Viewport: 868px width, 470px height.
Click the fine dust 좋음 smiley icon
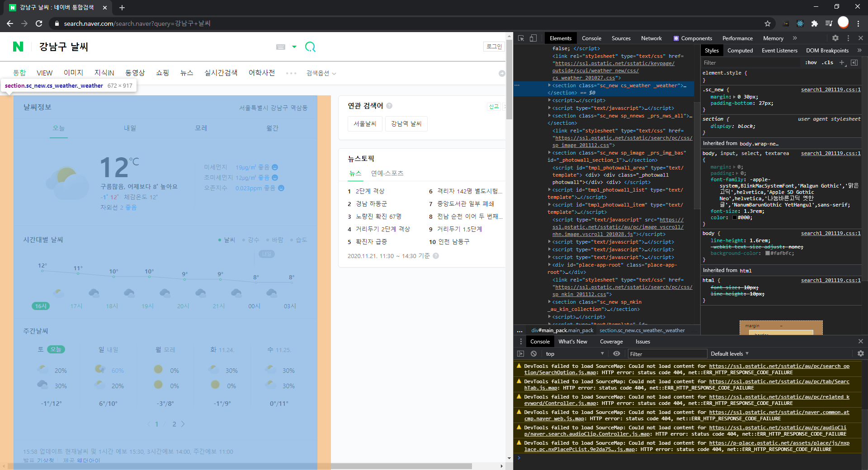[x=275, y=167]
